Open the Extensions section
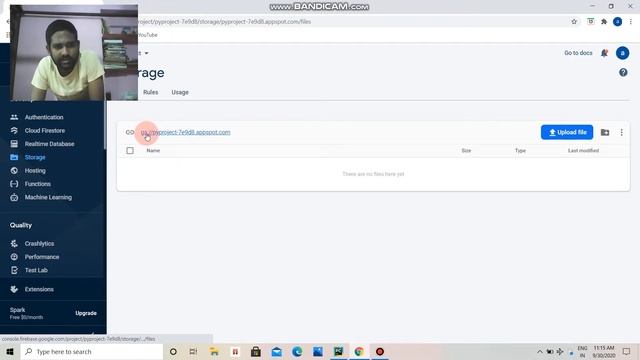Image resolution: width=640 pixels, height=360 pixels. coord(39,289)
